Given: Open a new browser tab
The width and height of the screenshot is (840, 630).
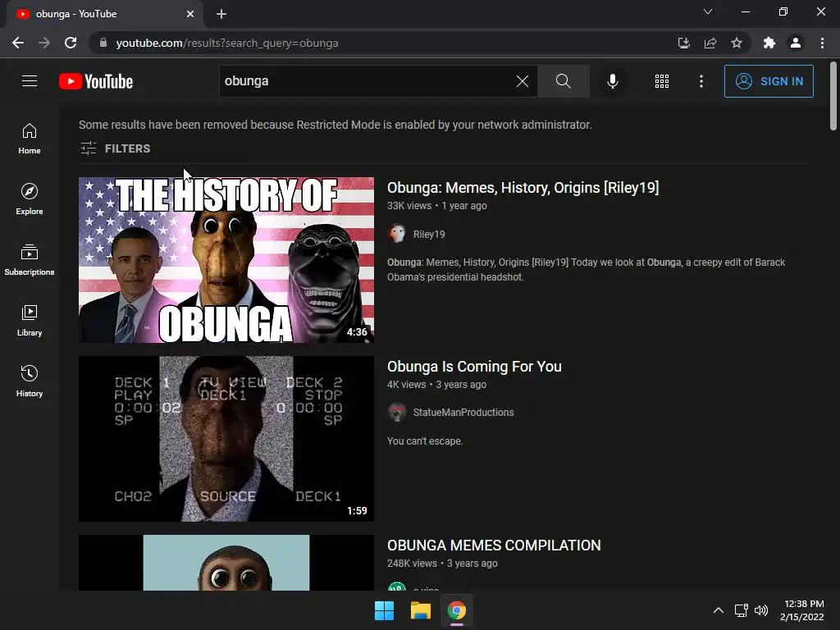Looking at the screenshot, I should pyautogui.click(x=221, y=14).
